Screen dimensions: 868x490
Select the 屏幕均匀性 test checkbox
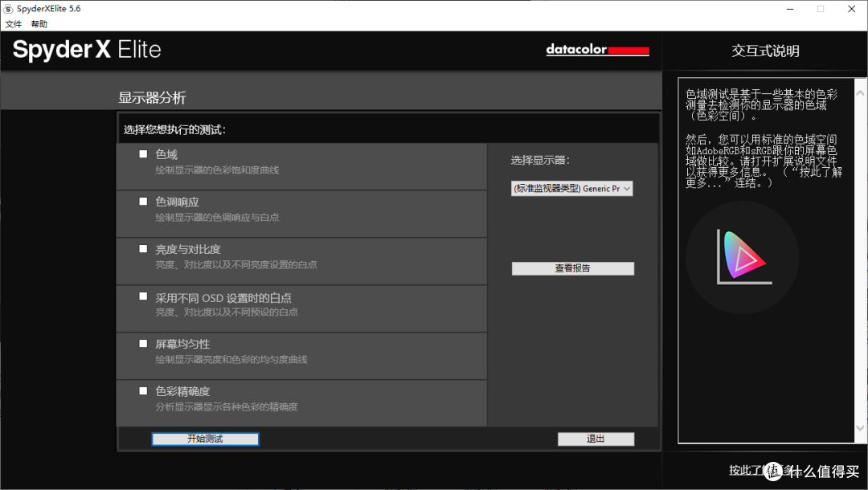[143, 344]
